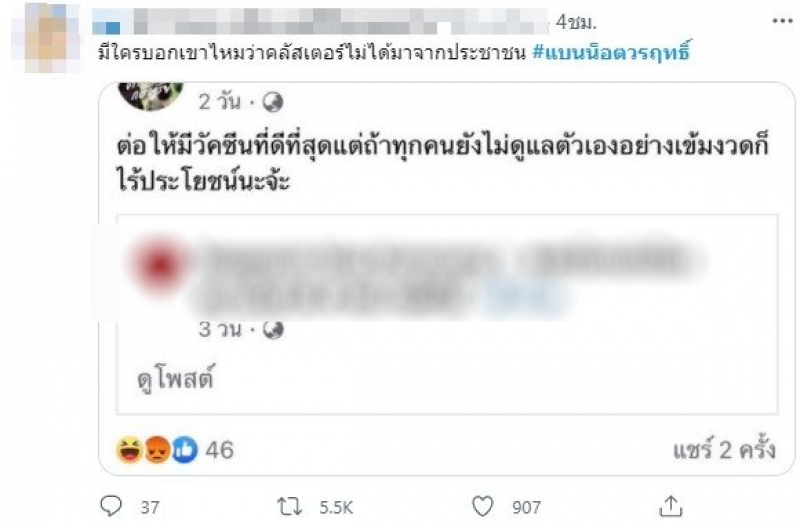Viewport: 800px width, 526px height.
Task: Click the reply speech bubble icon
Action: click(x=111, y=506)
